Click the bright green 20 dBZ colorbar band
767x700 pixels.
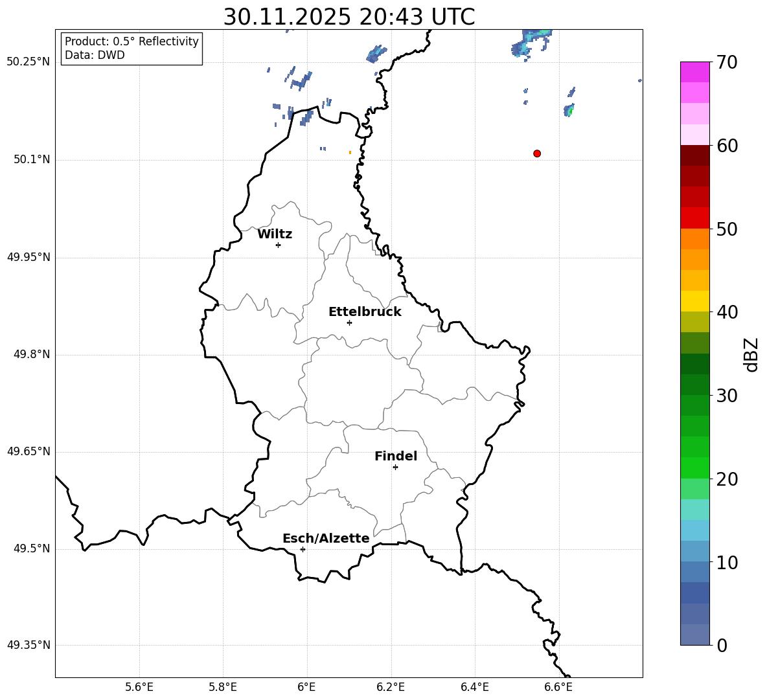point(695,468)
